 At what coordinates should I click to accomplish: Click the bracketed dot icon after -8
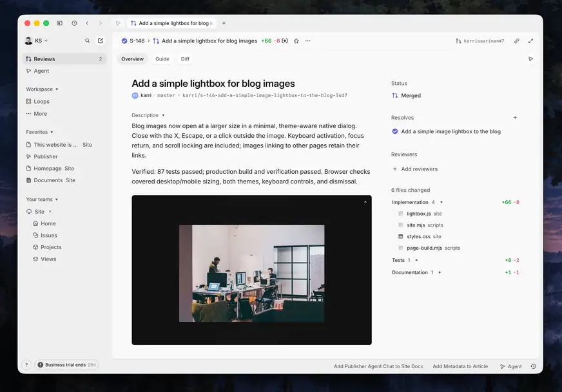coord(285,41)
